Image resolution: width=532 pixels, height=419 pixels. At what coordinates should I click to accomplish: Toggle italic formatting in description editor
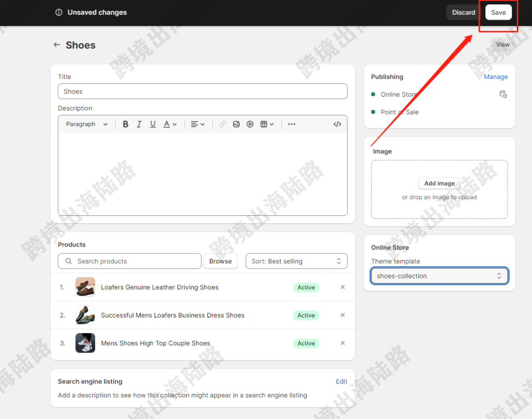[139, 124]
